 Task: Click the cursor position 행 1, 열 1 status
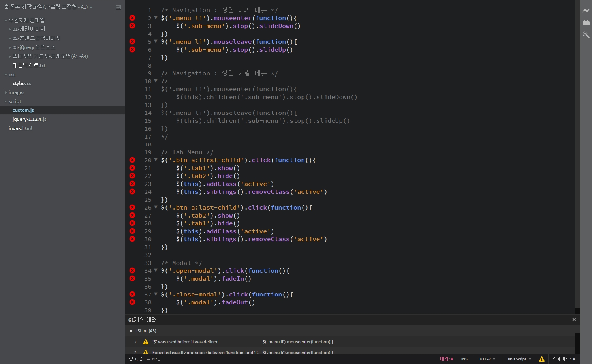pos(137,359)
